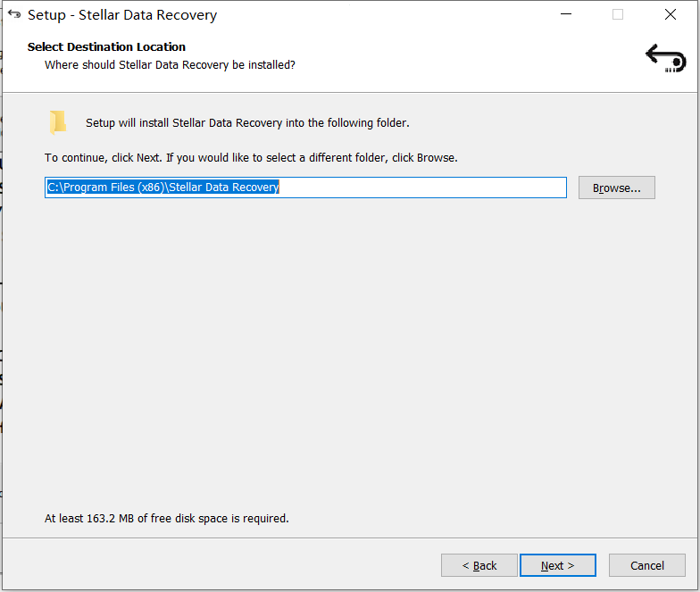
Task: Click 'Where should Stellar Data Recovery be installed?' text
Action: [170, 65]
